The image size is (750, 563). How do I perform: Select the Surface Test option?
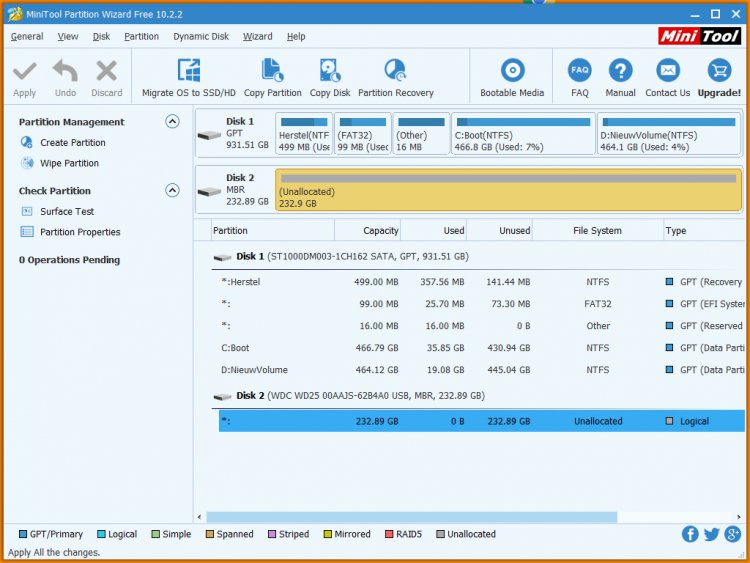[x=67, y=211]
